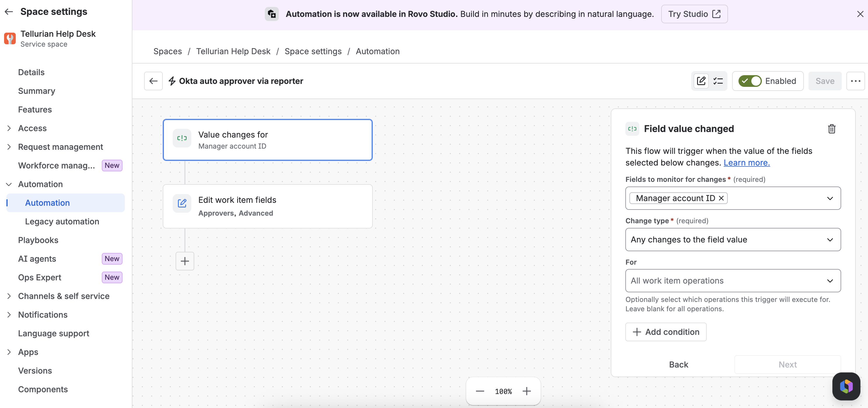This screenshot has width=868, height=408.
Task: Expand the Notifications section
Action: [9, 314]
